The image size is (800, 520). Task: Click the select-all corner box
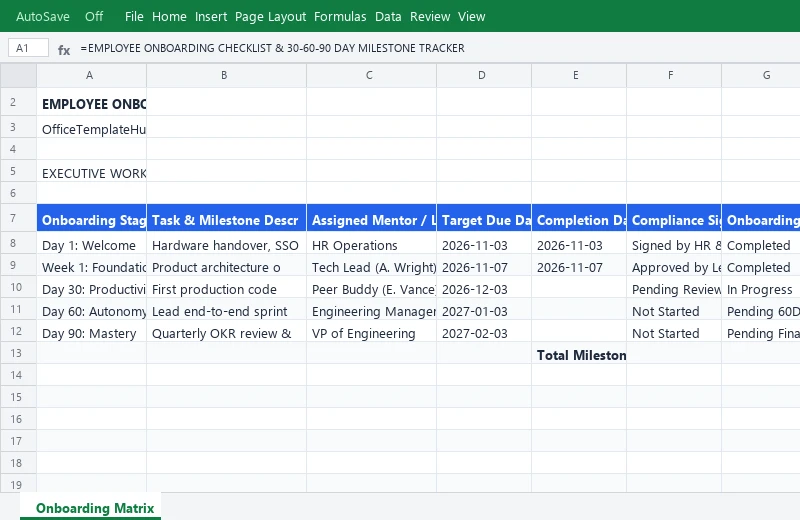pos(18,76)
